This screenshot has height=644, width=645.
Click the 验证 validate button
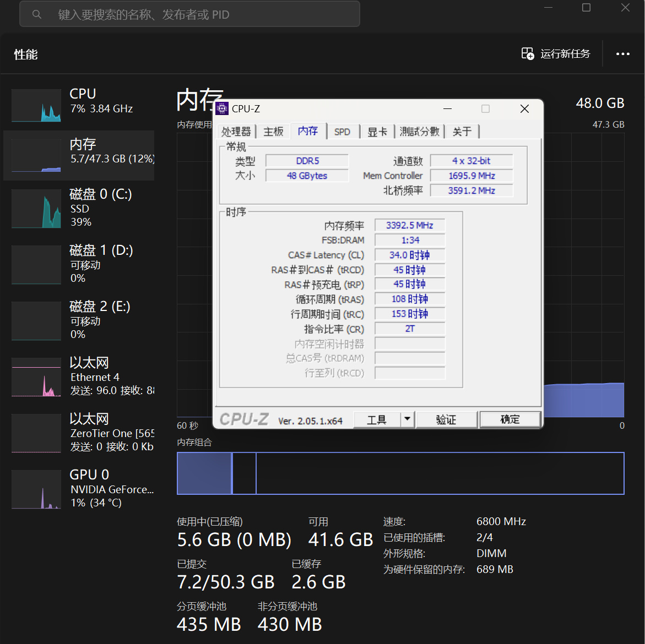[446, 419]
